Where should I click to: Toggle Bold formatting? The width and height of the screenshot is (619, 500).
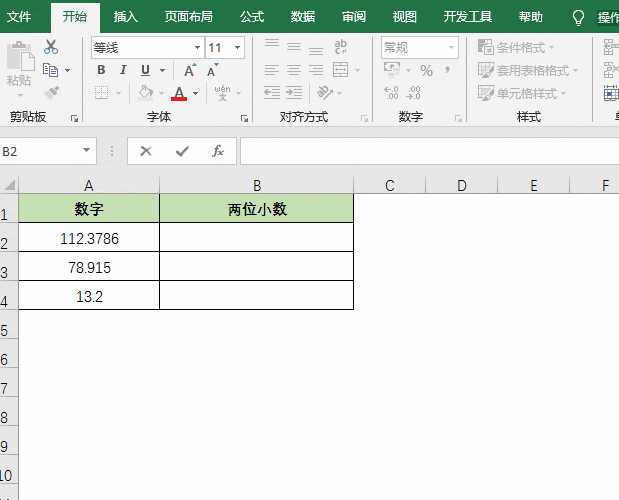pyautogui.click(x=101, y=70)
